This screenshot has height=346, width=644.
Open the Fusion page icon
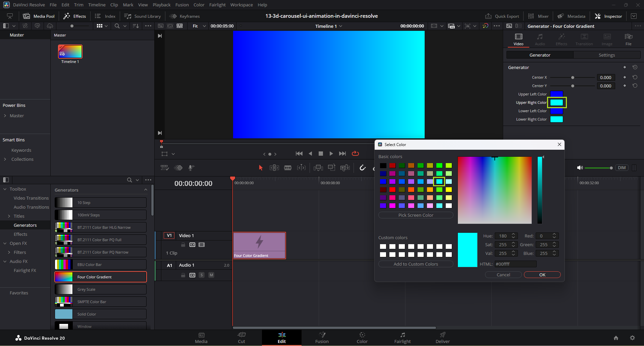point(322,337)
